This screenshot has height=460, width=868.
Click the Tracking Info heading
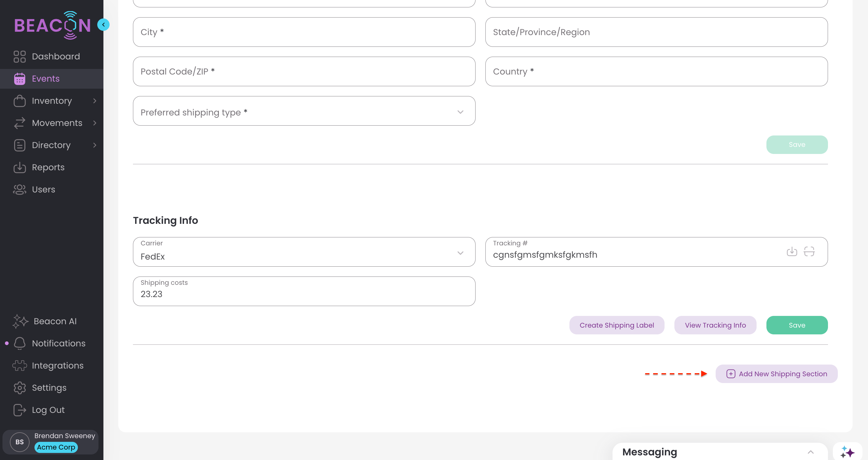pos(166,220)
